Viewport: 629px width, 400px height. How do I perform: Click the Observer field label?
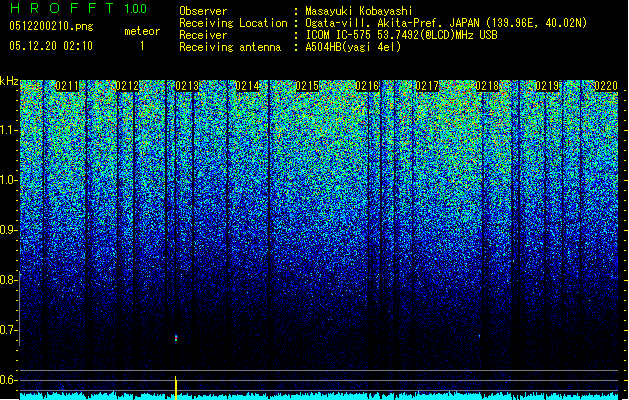coord(203,11)
